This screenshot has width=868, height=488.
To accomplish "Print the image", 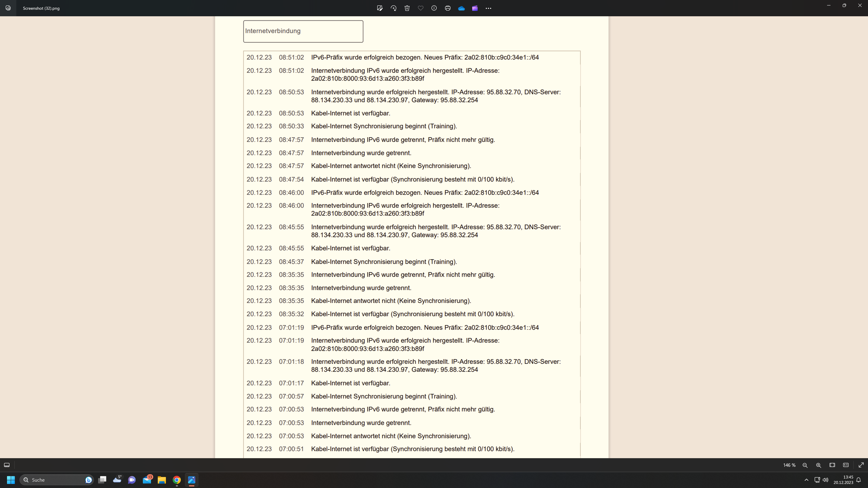I will tap(448, 8).
